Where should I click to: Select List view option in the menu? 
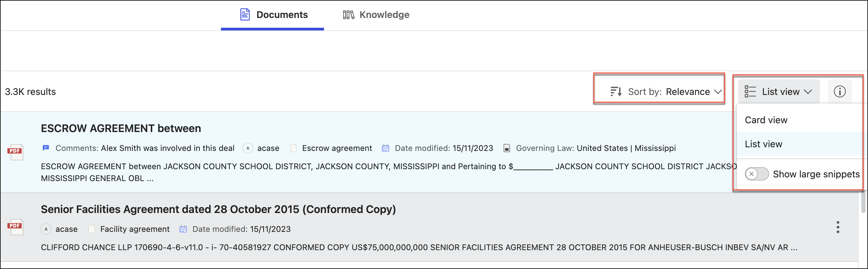763,144
